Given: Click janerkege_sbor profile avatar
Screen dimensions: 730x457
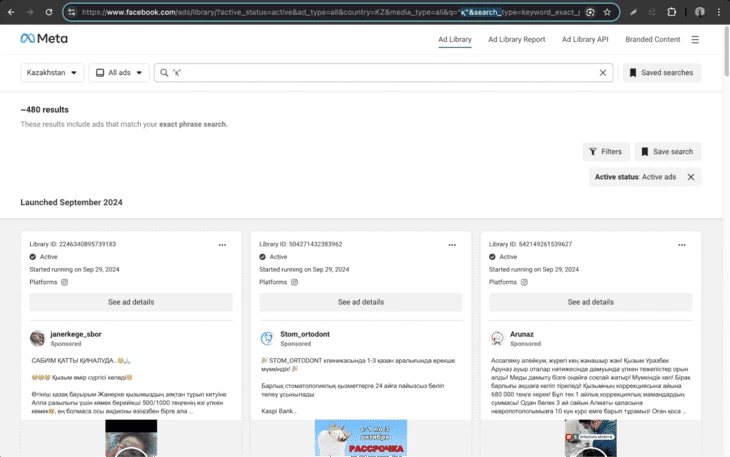Looking at the screenshot, I should coord(37,338).
